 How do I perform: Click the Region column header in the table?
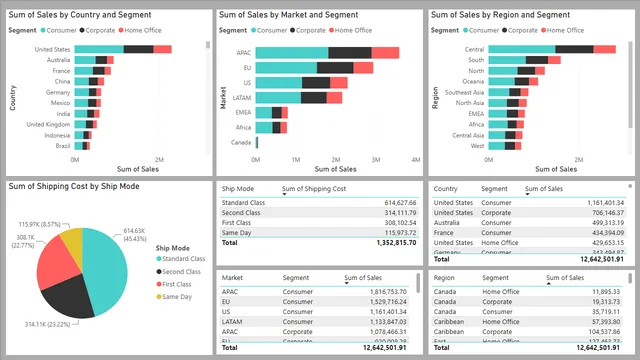444,278
